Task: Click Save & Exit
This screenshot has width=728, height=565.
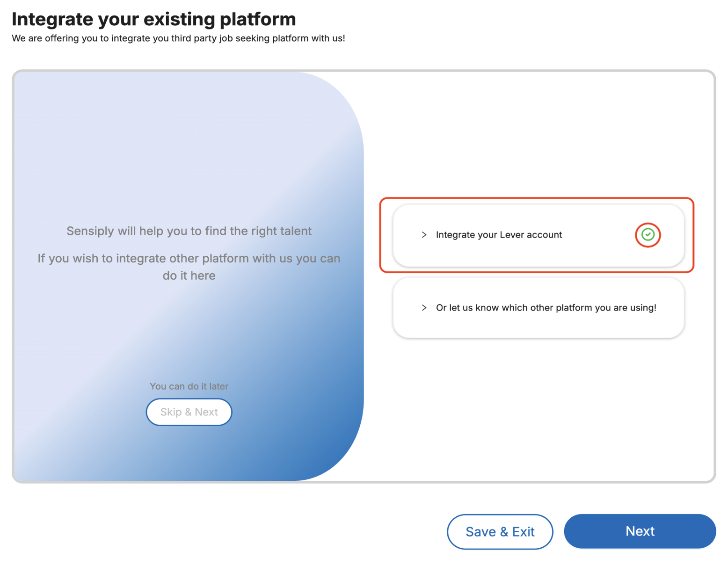Action: pyautogui.click(x=500, y=531)
